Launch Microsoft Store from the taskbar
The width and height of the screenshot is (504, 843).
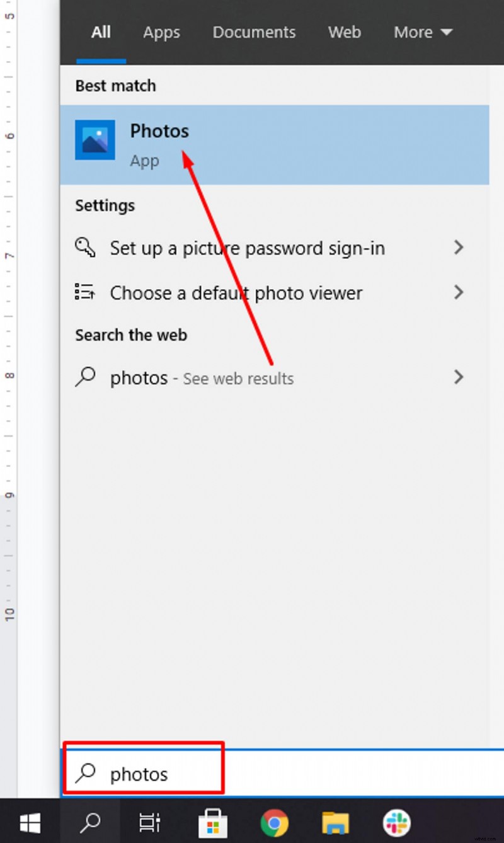pos(212,822)
